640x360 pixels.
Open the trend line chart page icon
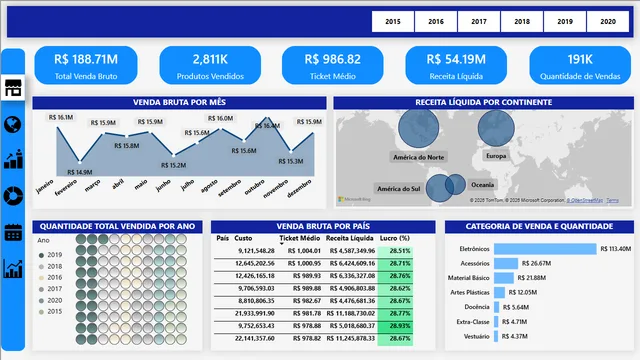coord(13,269)
